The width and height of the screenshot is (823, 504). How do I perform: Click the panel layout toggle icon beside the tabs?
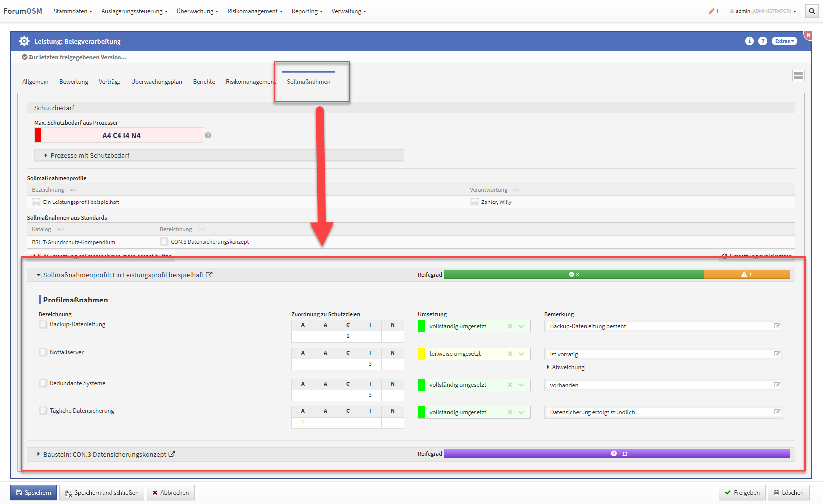[798, 75]
